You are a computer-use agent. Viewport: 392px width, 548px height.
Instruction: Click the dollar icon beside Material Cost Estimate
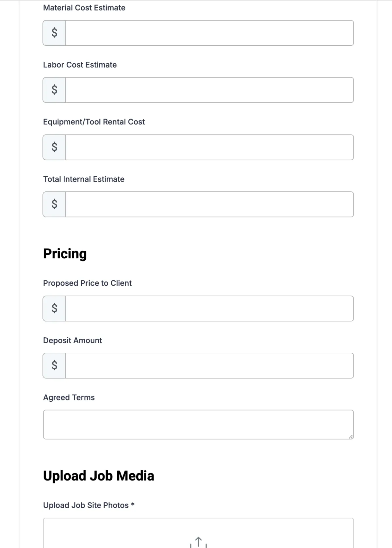pos(54,33)
